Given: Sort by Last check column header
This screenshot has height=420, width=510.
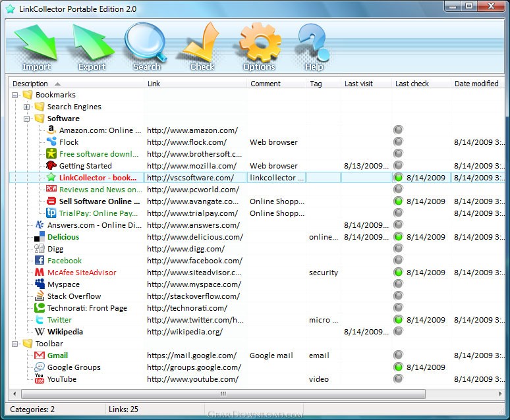Looking at the screenshot, I should click(x=421, y=84).
